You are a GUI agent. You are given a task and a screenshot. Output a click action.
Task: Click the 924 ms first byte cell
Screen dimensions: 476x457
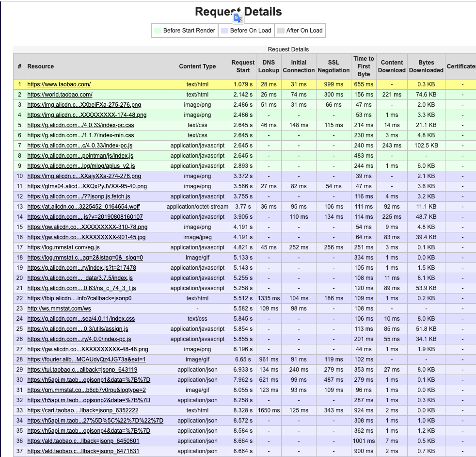click(364, 410)
